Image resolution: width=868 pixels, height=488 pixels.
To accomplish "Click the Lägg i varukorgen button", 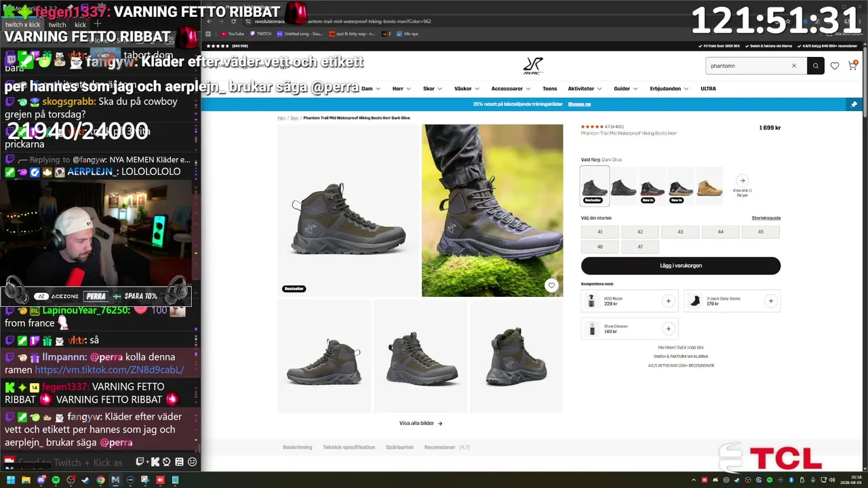I will click(681, 266).
